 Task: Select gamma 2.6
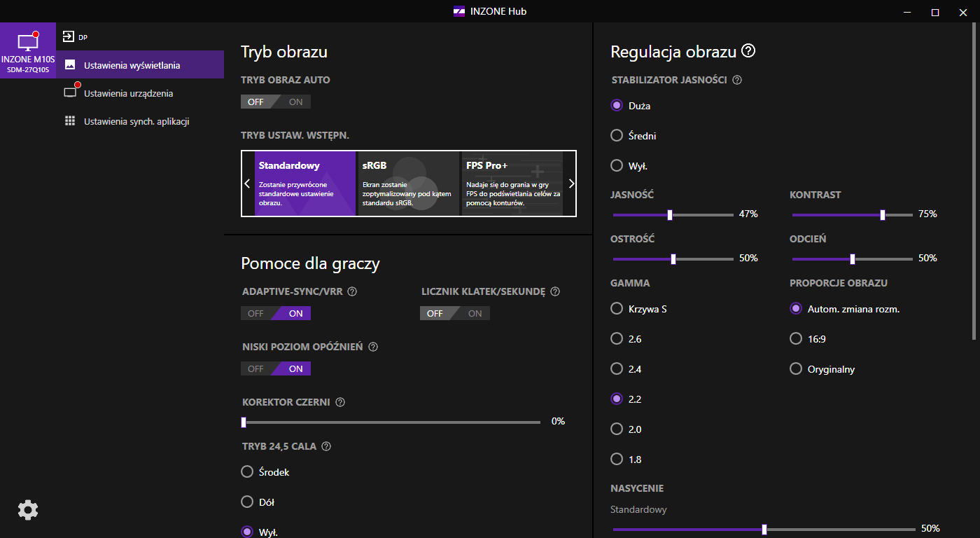coord(617,338)
